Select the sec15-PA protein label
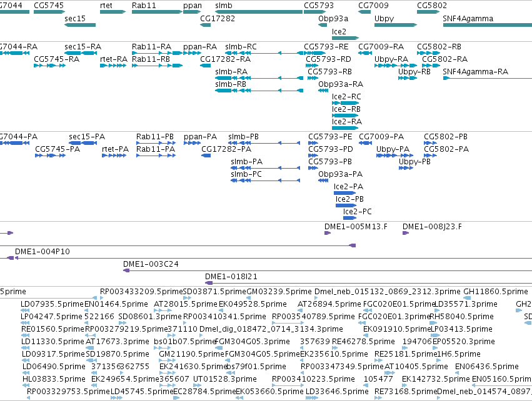This screenshot has height=401, width=532. point(87,137)
